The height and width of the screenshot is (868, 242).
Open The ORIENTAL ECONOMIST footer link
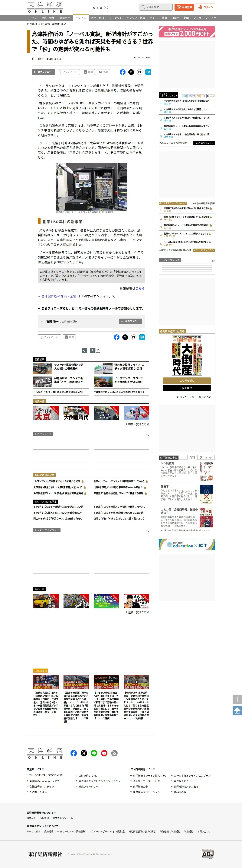point(46,775)
